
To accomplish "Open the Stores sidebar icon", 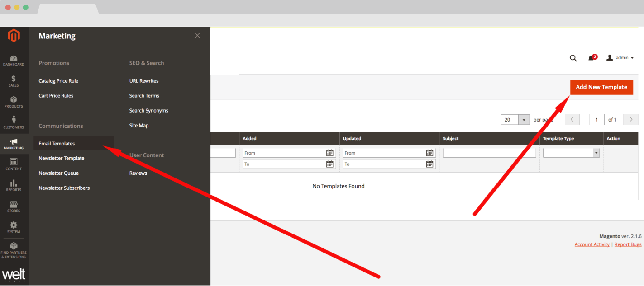I will (x=14, y=206).
